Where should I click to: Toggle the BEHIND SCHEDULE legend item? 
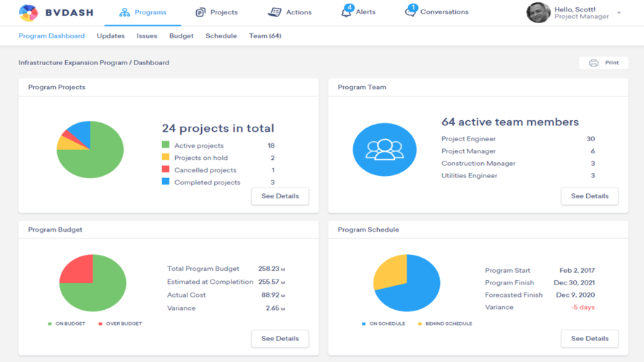(x=444, y=324)
